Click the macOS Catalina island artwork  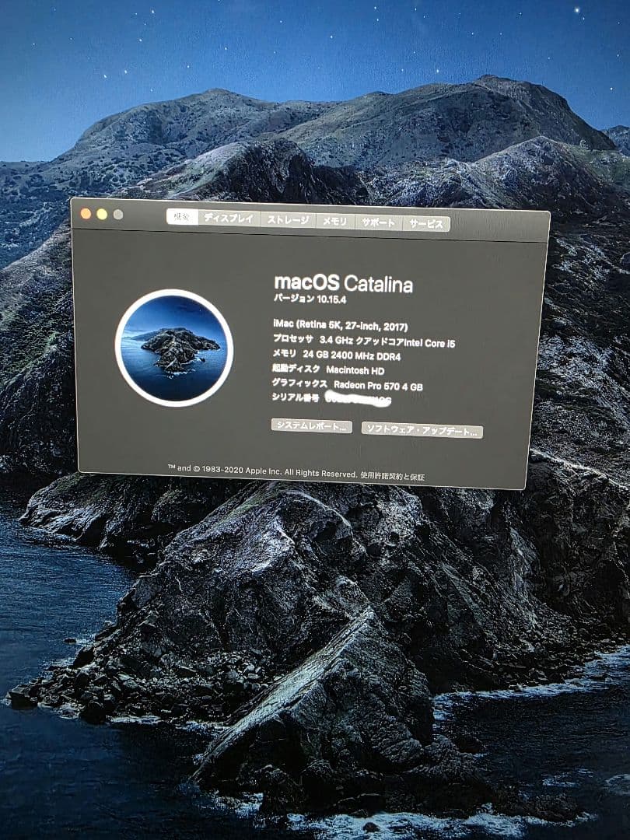coord(170,348)
